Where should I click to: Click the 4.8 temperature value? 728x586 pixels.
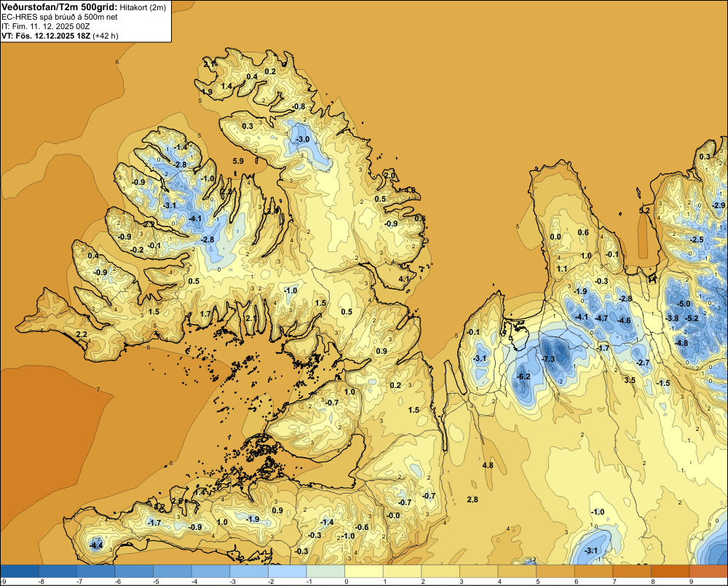[488, 465]
